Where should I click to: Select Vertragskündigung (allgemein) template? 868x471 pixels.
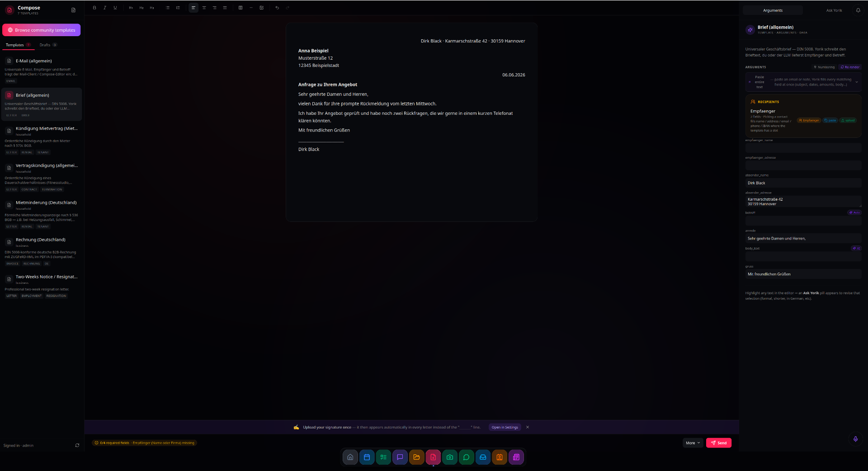[x=42, y=177]
